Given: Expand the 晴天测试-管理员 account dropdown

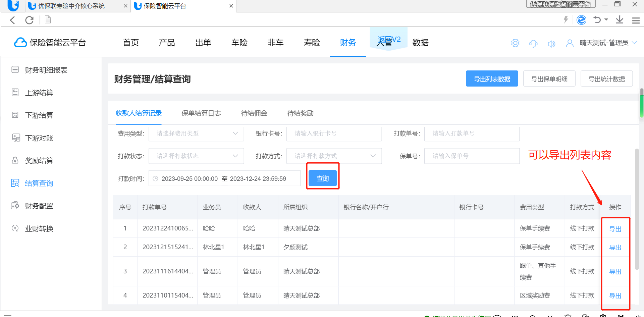Looking at the screenshot, I should point(634,43).
